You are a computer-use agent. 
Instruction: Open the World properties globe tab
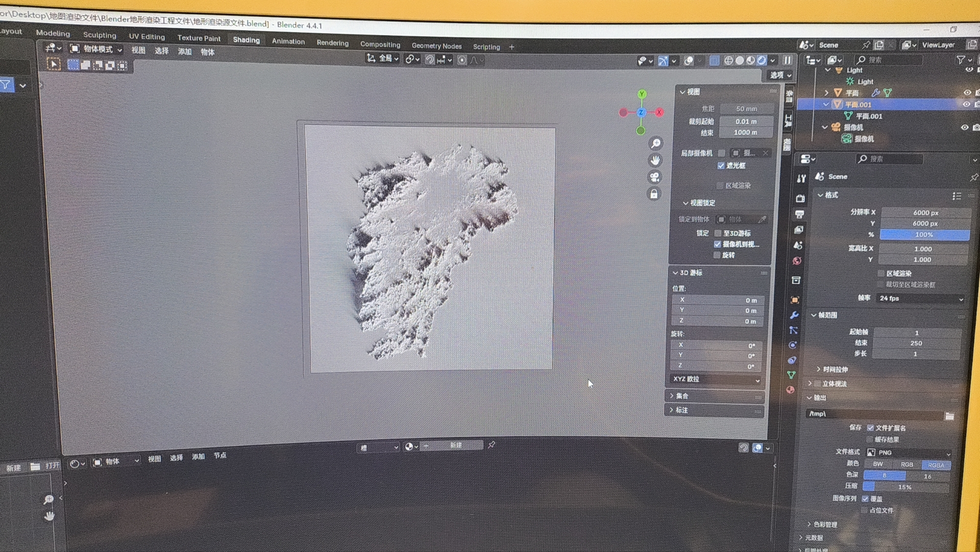pyautogui.click(x=797, y=261)
